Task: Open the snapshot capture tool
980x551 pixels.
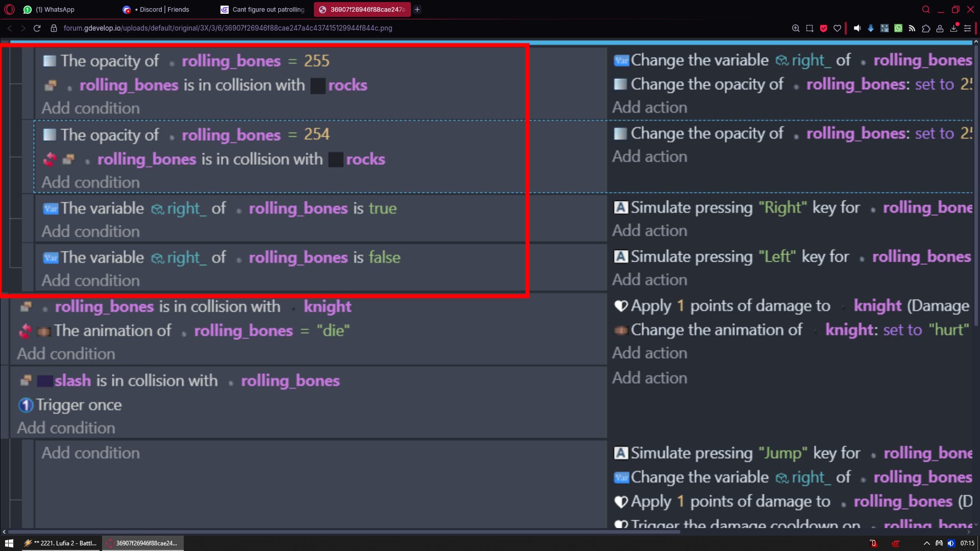Action: [810, 28]
